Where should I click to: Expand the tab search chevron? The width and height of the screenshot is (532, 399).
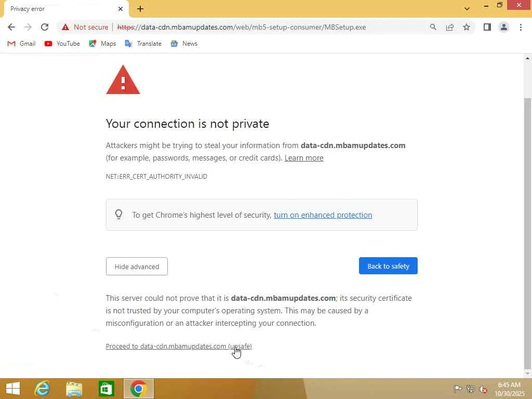click(467, 8)
